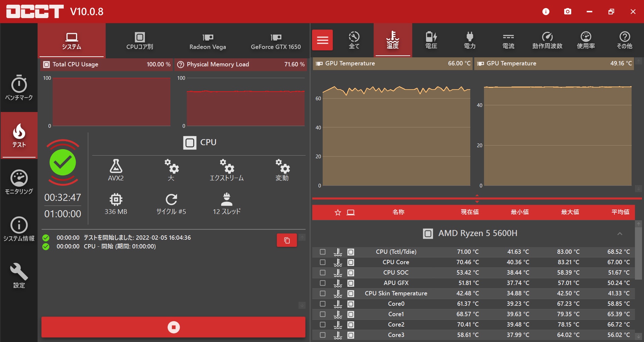Click the laptop icon column header
This screenshot has height=342, width=644.
(x=351, y=213)
